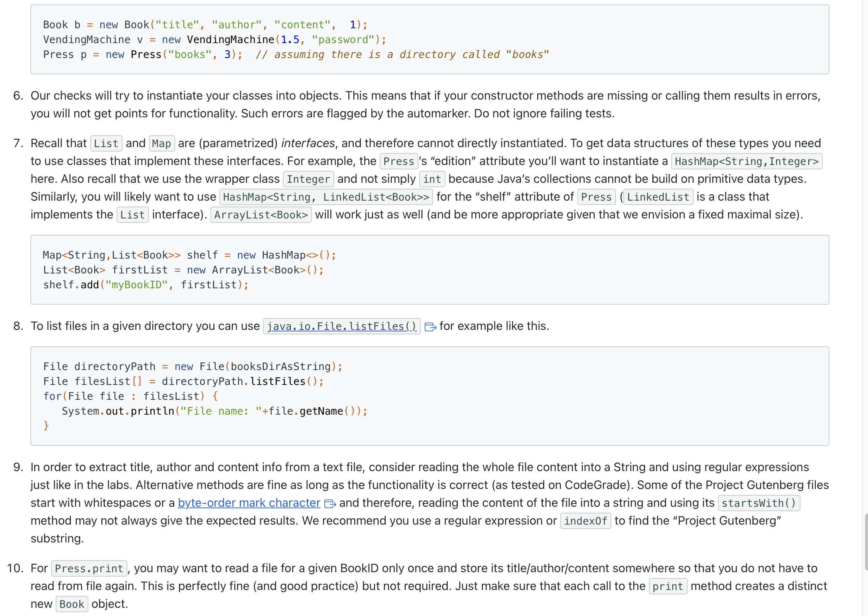Click code line 'for(File file : filesList) {'
The width and height of the screenshot is (868, 616).
(x=131, y=396)
